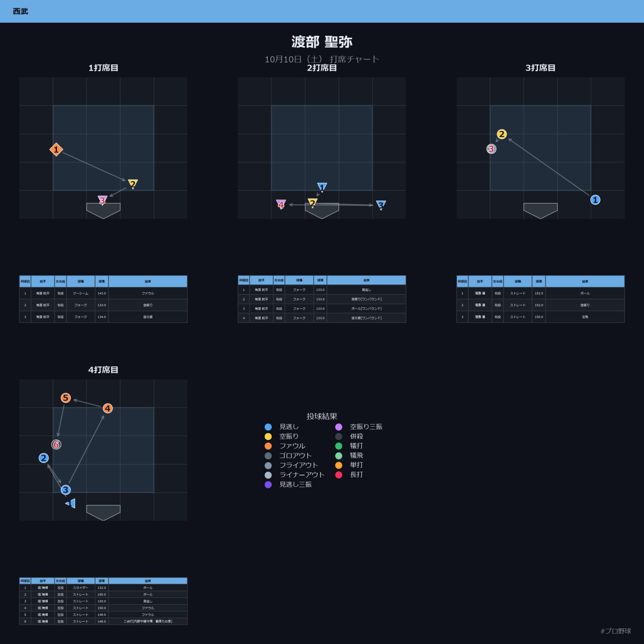The image size is (644, 644).
Task: Click the 渡部 聖弥 player name title
Action: 322,42
